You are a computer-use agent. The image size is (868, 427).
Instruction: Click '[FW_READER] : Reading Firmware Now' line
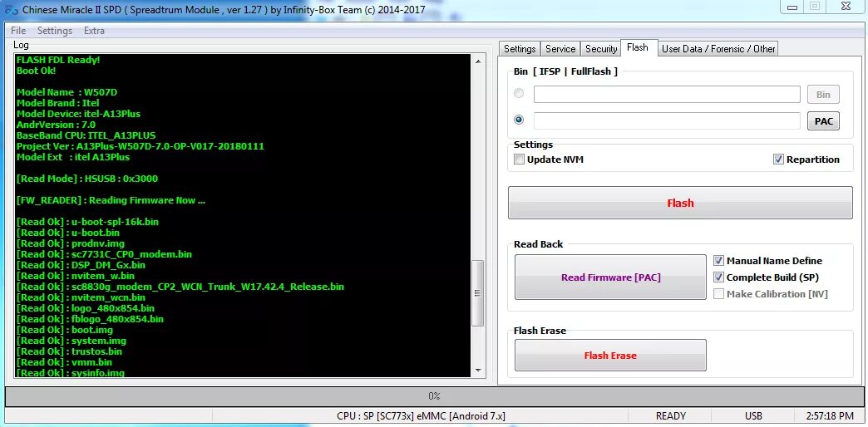(x=111, y=200)
